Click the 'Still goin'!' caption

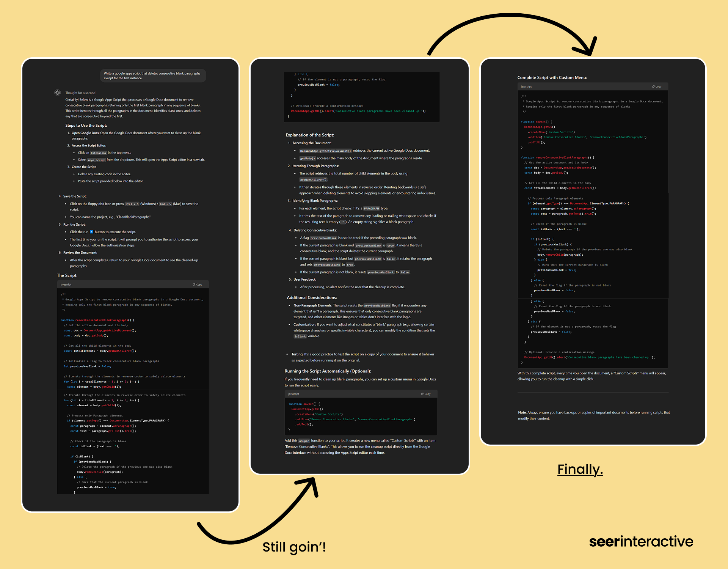coord(294,547)
